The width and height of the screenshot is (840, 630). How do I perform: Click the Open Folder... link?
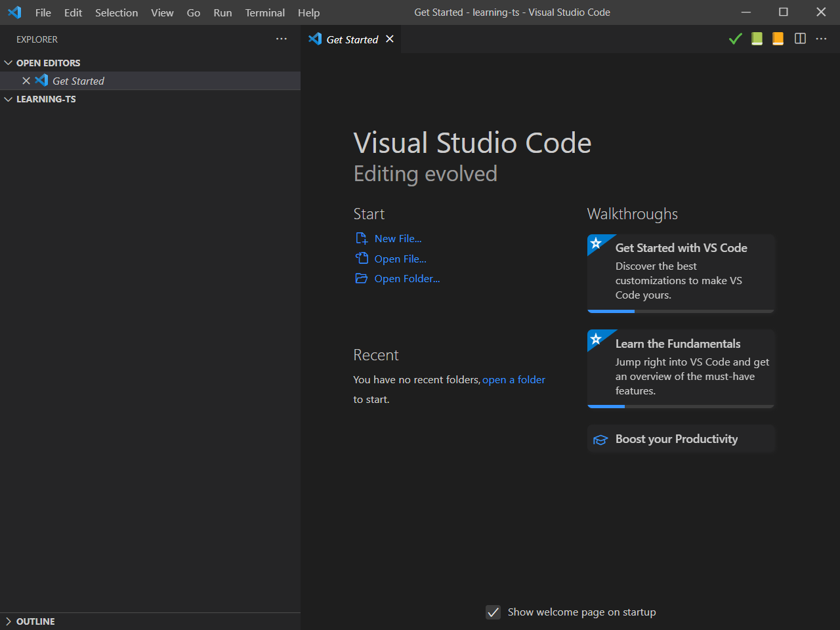click(407, 279)
